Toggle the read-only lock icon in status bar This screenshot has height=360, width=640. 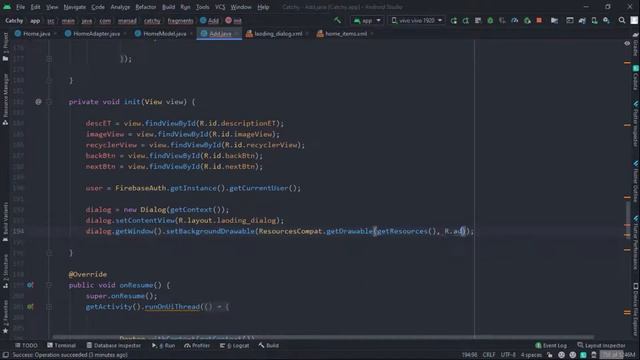click(x=550, y=355)
